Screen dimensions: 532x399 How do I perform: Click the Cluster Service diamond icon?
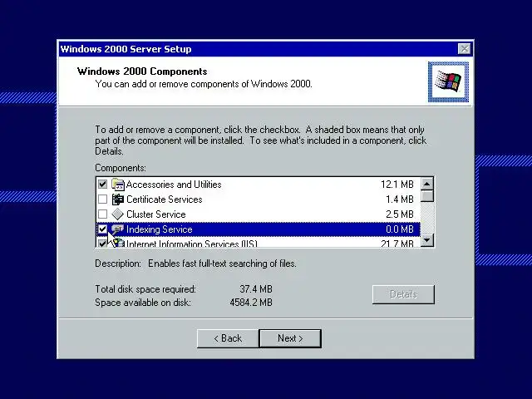point(118,214)
